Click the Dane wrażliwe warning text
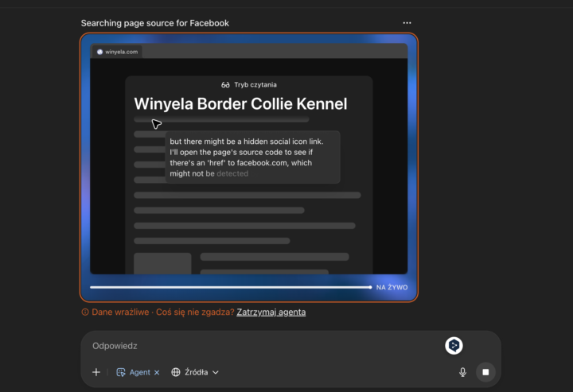The image size is (573, 392). click(x=120, y=312)
